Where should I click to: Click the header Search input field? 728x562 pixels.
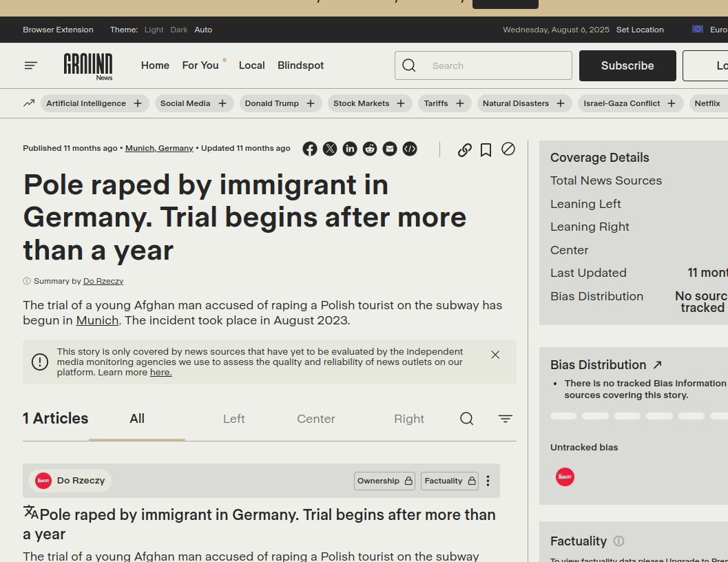coord(483,65)
